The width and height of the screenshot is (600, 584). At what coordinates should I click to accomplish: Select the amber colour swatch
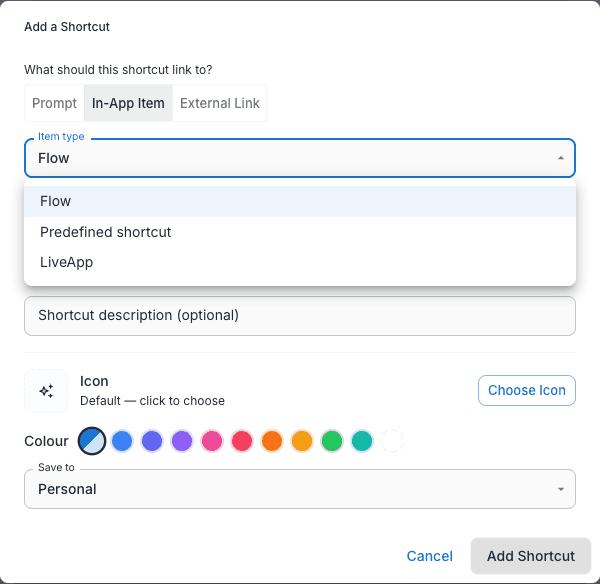point(302,441)
